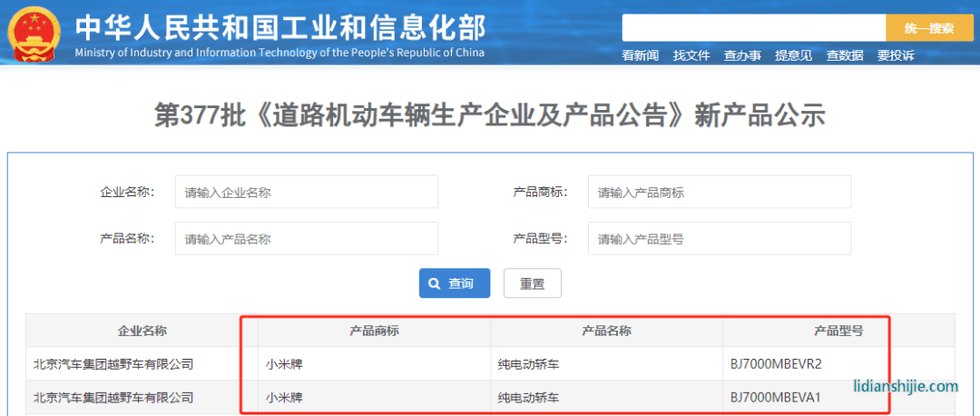Open the 看新闻 nav link
Viewport: 980px width, 416px height.
640,55
